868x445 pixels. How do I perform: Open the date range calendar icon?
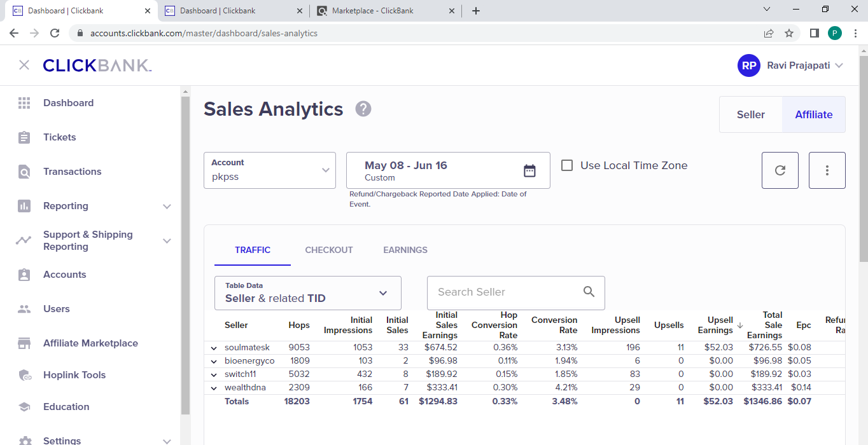coord(529,170)
